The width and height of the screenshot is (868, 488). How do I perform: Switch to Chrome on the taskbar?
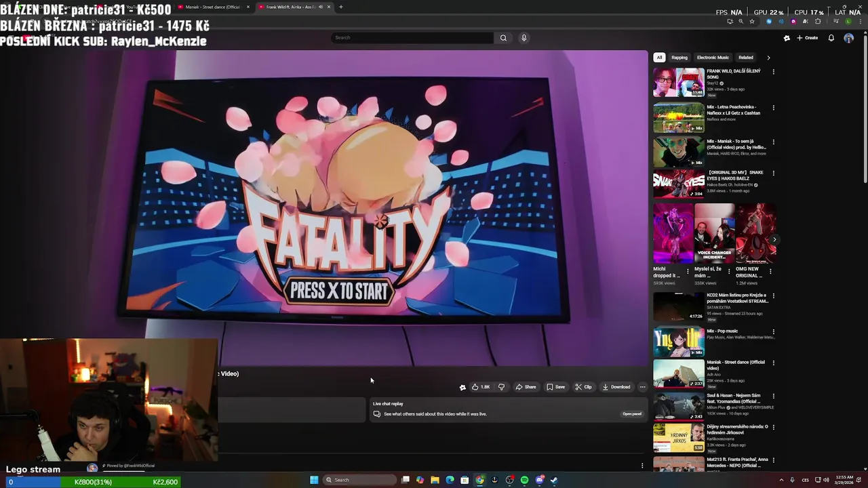[479, 480]
